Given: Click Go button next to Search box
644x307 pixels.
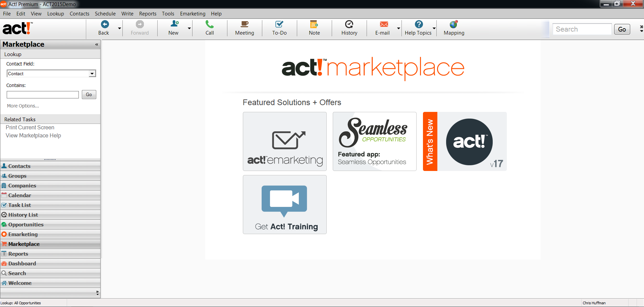Looking at the screenshot, I should point(622,29).
